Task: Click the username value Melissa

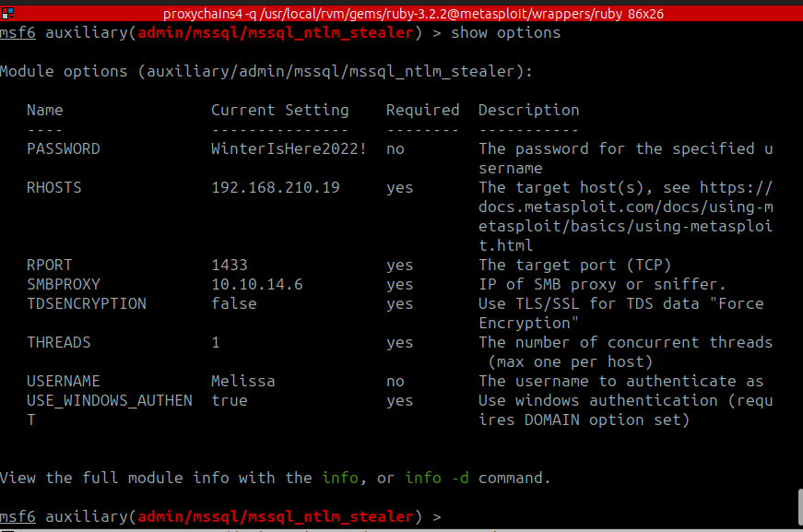Action: (x=243, y=381)
